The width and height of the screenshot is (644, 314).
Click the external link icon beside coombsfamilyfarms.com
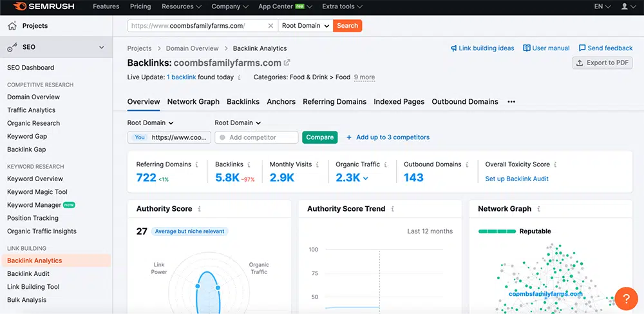[x=287, y=63]
